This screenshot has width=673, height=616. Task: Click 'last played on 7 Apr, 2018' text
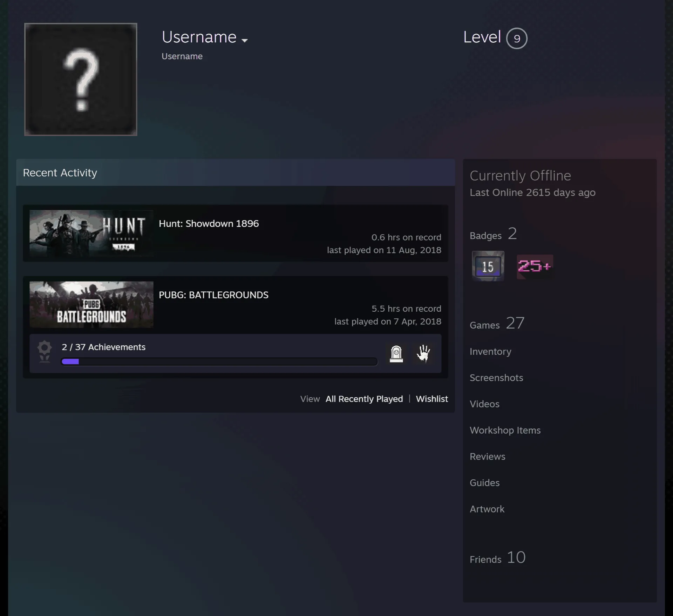[x=388, y=321]
